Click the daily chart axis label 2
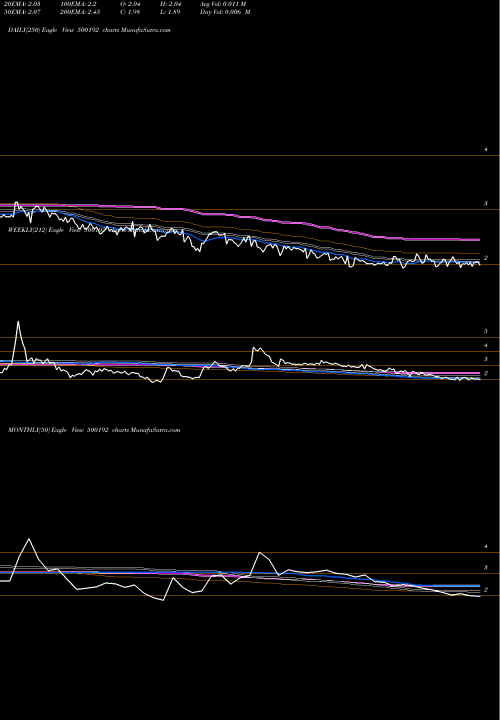Image resolution: width=500 pixels, height=720 pixels. [485, 258]
